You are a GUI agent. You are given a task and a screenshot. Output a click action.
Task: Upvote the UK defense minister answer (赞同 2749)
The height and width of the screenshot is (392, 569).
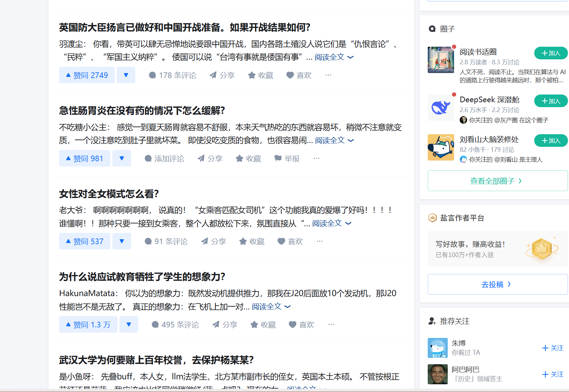point(87,75)
